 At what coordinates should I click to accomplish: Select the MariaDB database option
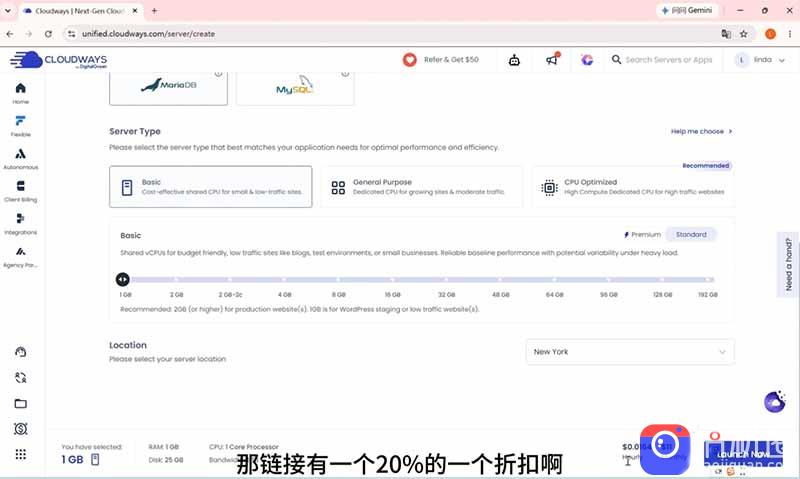point(168,88)
